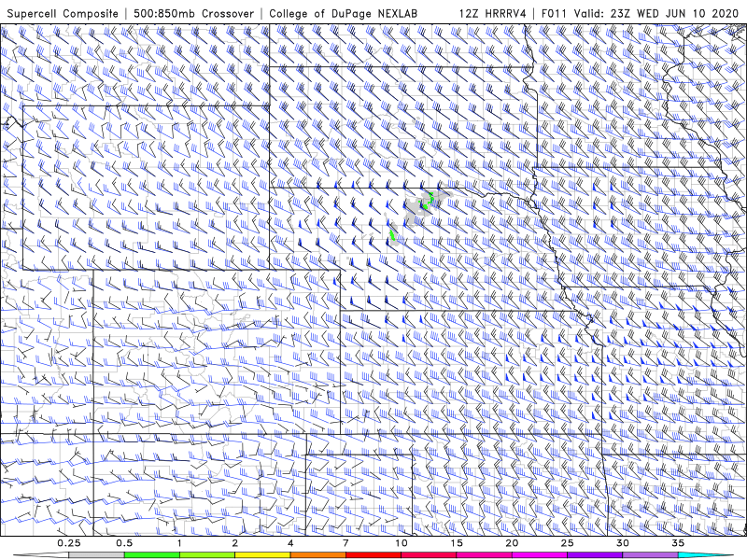
Task: Pick the color bar segment between 15 and 20
Action: 484,555
